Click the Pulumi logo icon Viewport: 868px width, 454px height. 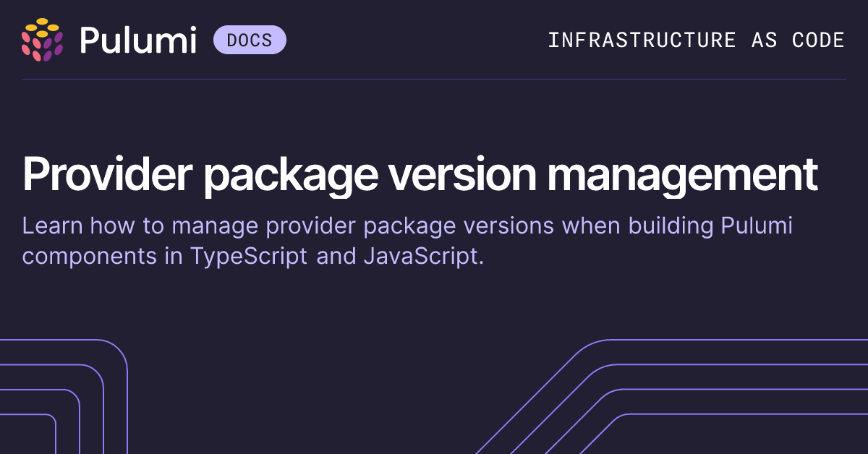point(43,40)
